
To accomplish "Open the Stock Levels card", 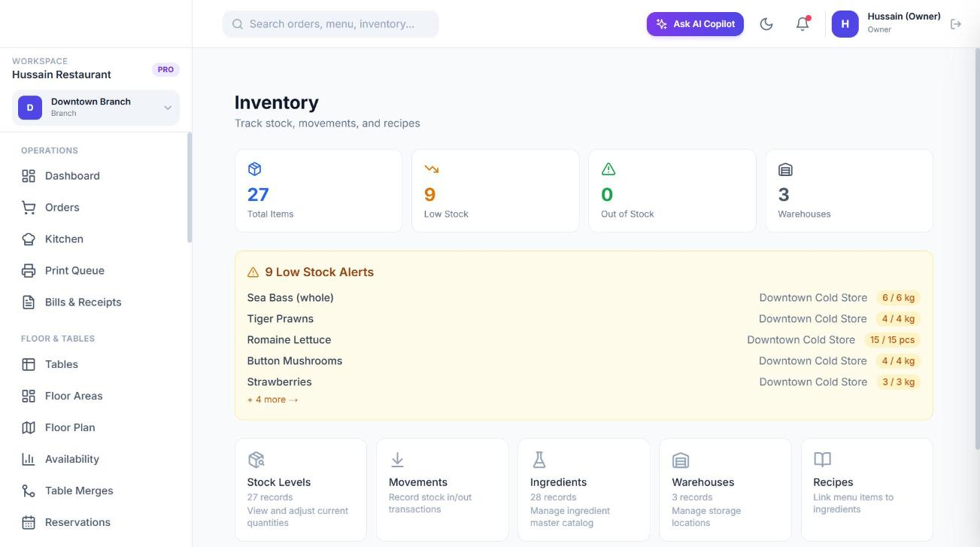I will (301, 490).
